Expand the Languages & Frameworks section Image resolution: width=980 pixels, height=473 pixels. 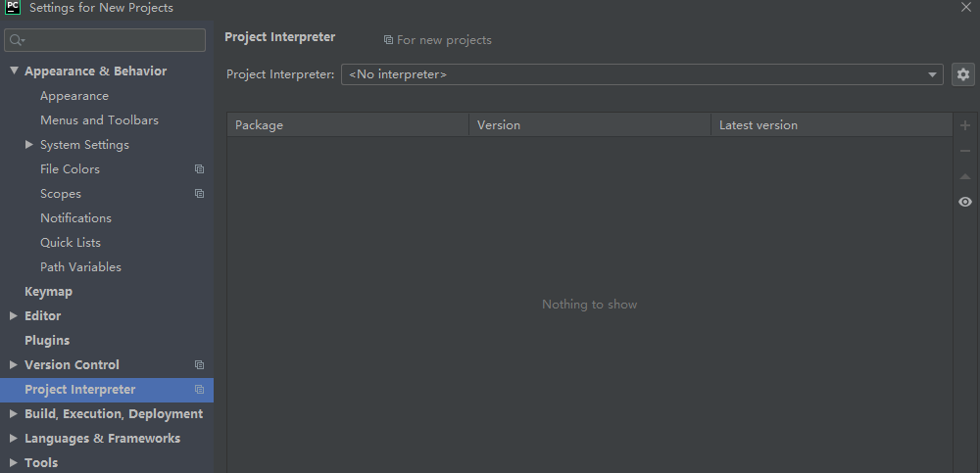(13, 438)
